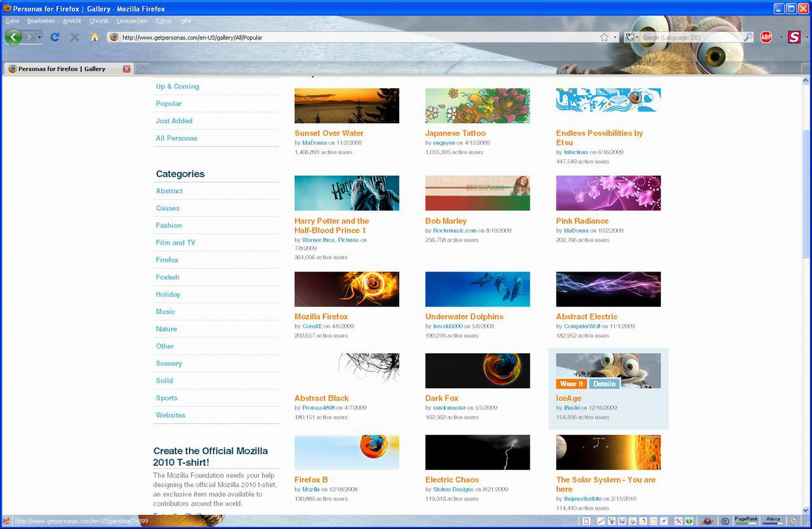Viewport: 812px width, 529px height.
Task: Click the pencil edit icon in status bar
Action: click(x=601, y=521)
